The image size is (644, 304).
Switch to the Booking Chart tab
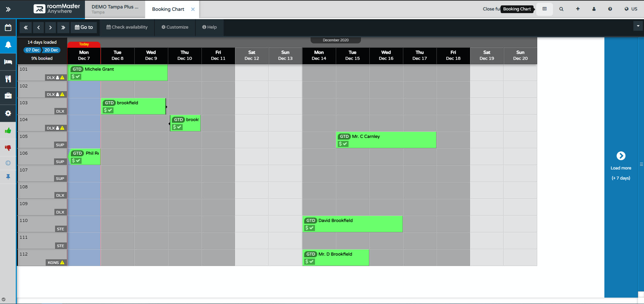(168, 9)
